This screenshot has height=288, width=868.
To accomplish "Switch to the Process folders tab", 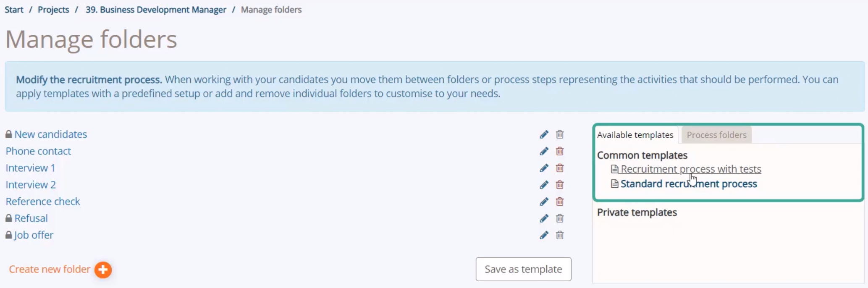I will 716,135.
